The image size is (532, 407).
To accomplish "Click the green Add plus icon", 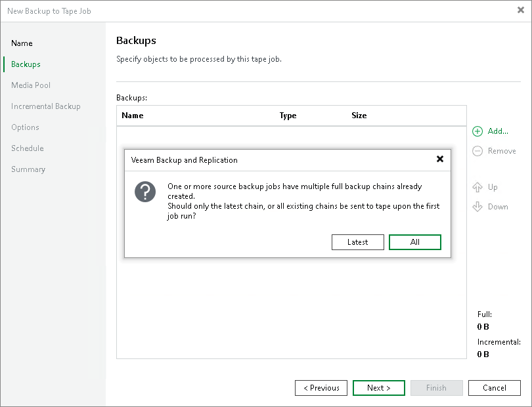I will tap(477, 131).
